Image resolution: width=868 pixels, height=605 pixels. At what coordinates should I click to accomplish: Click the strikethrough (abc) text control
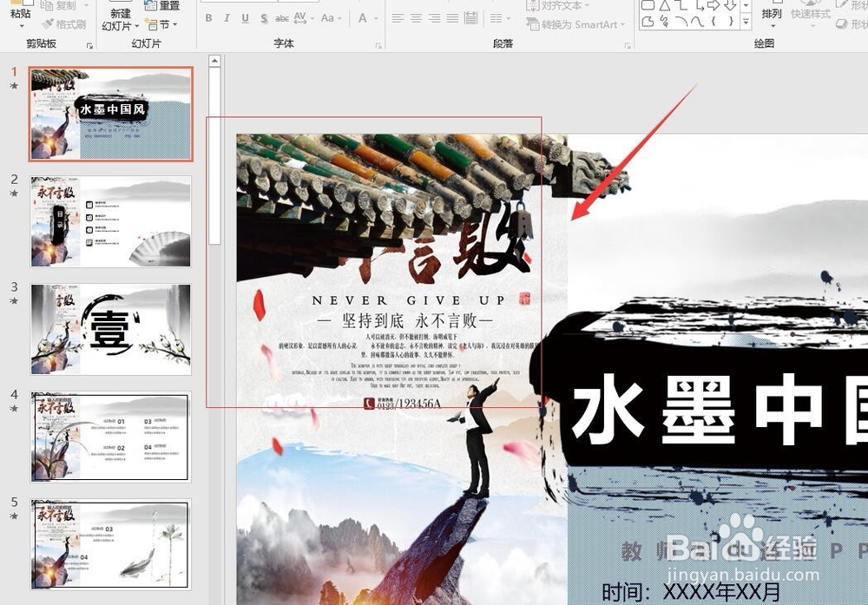pyautogui.click(x=283, y=17)
